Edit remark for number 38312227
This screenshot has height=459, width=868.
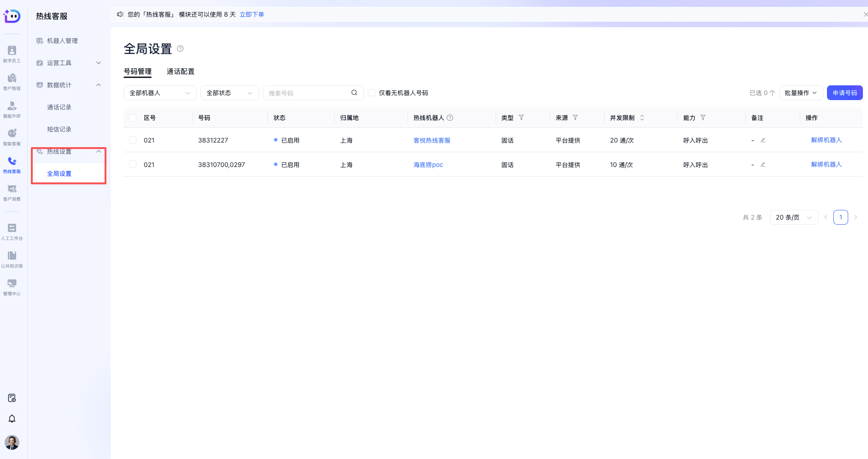(x=763, y=140)
